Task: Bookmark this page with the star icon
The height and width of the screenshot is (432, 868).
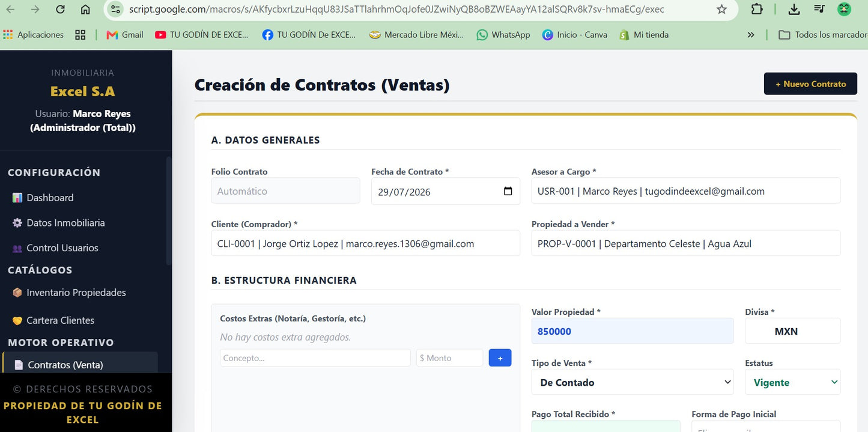Action: (722, 10)
